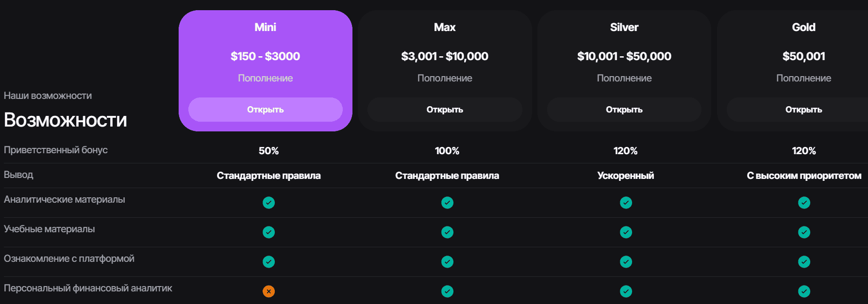Select the Silver plan card title
The image size is (868, 304).
(624, 27)
